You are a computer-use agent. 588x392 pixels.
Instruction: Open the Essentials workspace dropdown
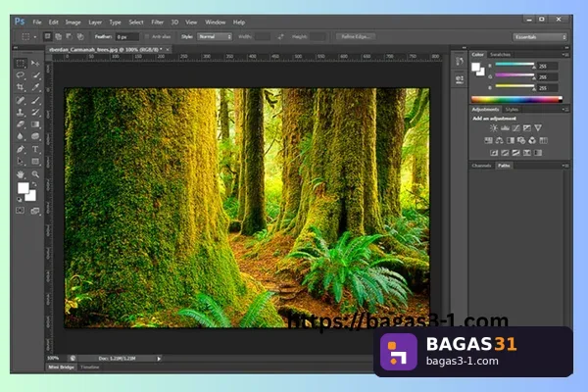540,37
